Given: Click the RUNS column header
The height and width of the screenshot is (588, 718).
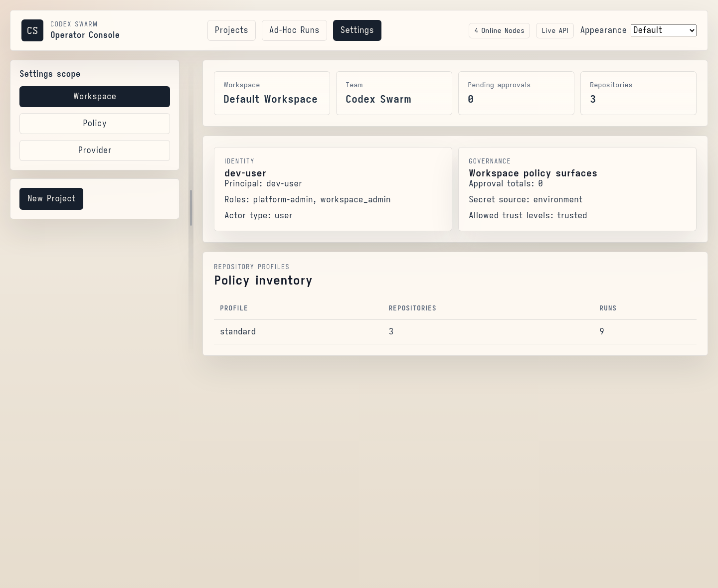Looking at the screenshot, I should click(x=608, y=308).
